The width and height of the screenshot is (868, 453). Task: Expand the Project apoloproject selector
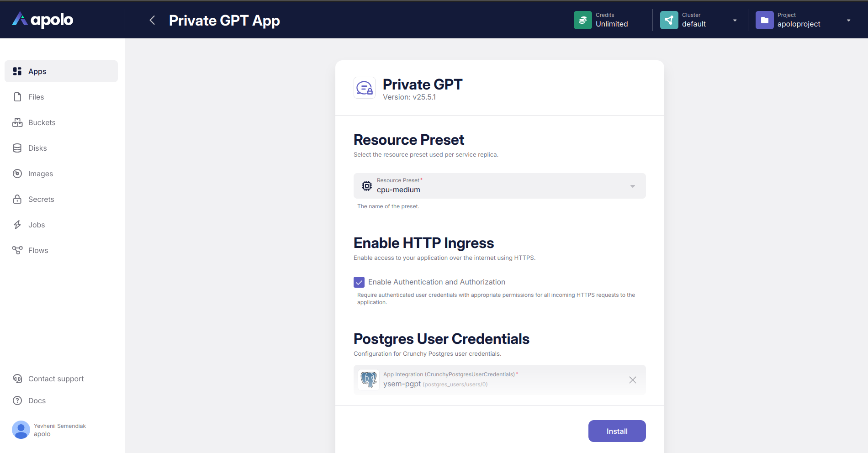pyautogui.click(x=848, y=21)
